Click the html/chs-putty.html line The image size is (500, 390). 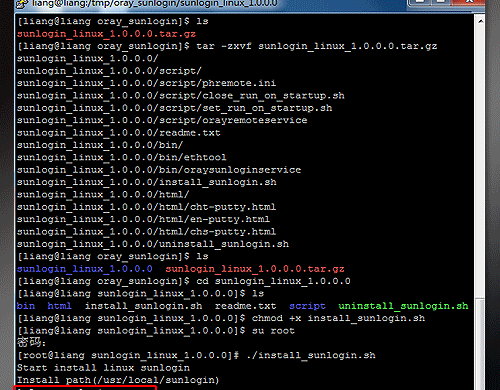pyautogui.click(x=146, y=231)
